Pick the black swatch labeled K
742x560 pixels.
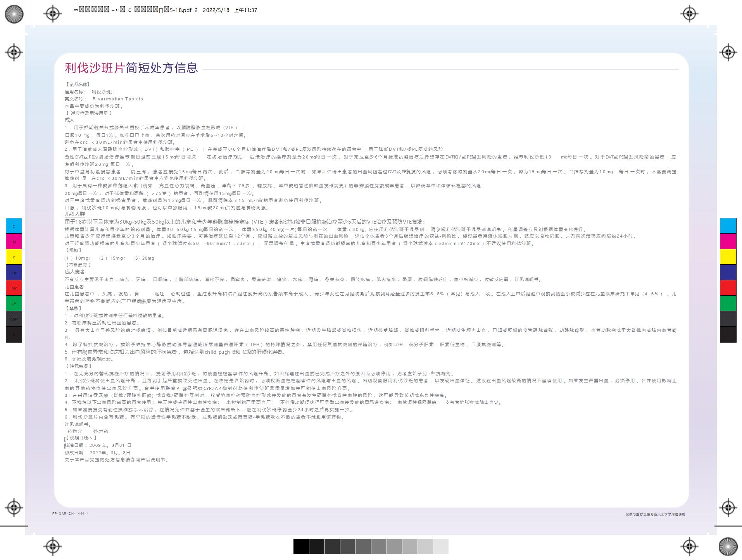[14, 334]
